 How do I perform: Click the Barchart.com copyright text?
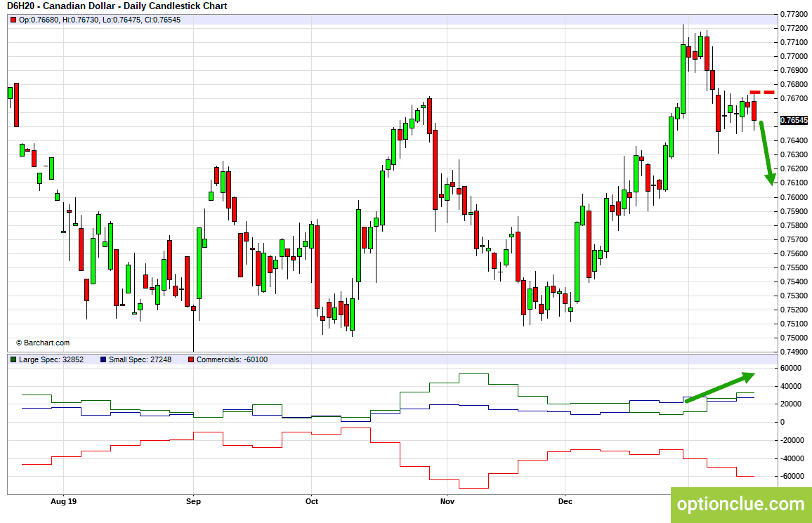(x=42, y=343)
